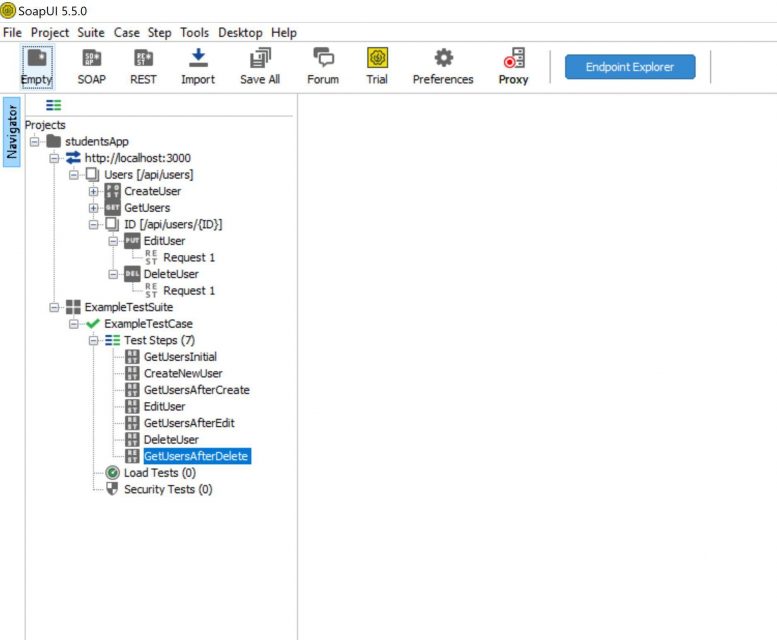
Task: Collapse the ExampleTestSuite node
Action: [x=54, y=308]
